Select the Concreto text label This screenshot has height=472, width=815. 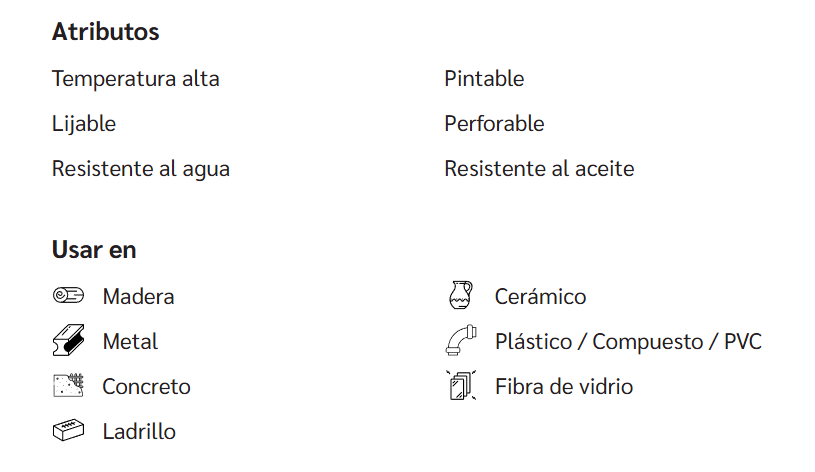coord(146,386)
